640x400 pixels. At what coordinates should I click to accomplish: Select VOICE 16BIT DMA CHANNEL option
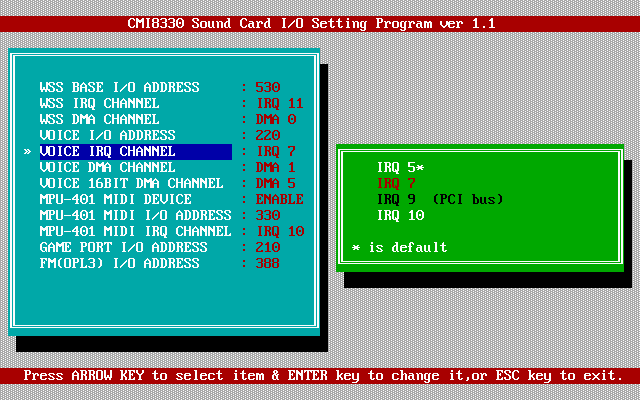pos(131,183)
